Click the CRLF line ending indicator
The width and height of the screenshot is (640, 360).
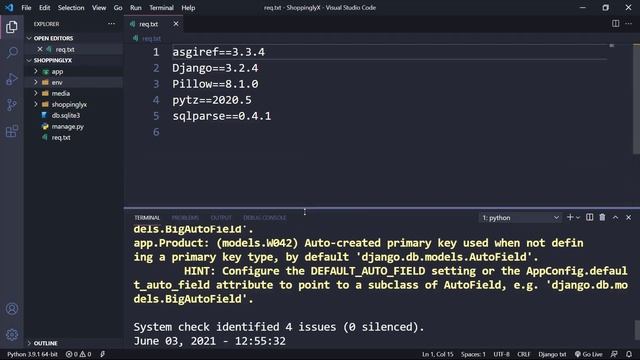pyautogui.click(x=524, y=354)
